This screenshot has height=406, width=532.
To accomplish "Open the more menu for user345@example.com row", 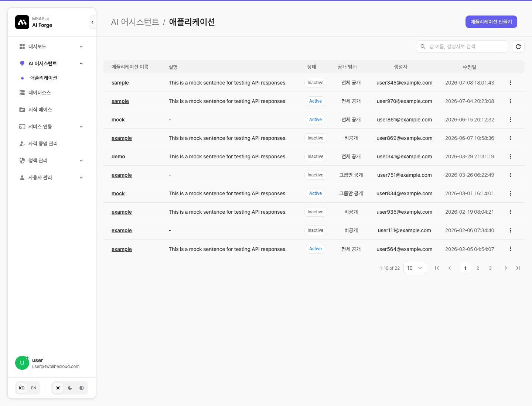I will [x=511, y=83].
